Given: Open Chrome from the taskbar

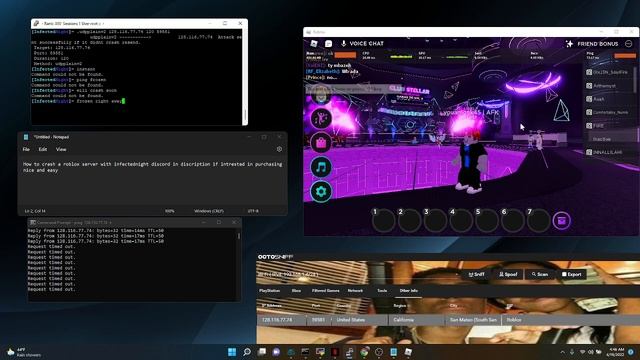Looking at the screenshot, I should tap(364, 352).
